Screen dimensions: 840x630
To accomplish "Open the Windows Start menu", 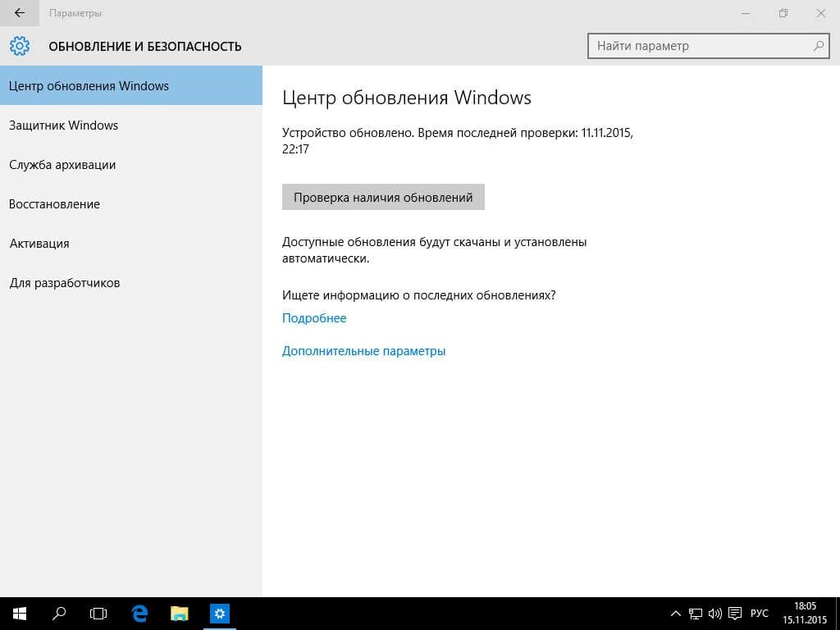I will [20, 614].
